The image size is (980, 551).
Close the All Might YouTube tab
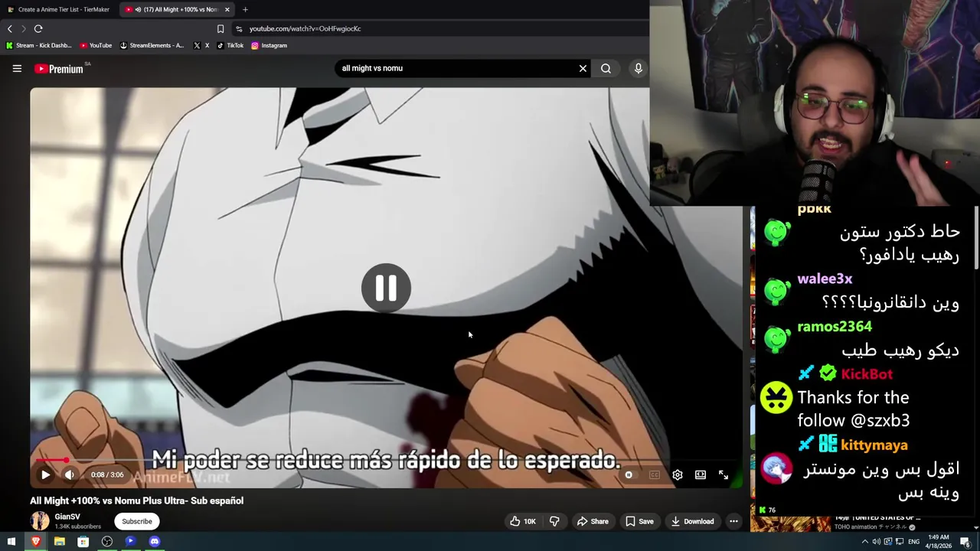coord(227,9)
